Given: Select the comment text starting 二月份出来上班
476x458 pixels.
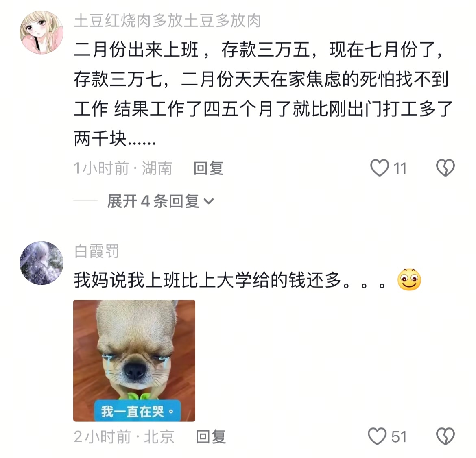Looking at the screenshot, I should point(263,94).
